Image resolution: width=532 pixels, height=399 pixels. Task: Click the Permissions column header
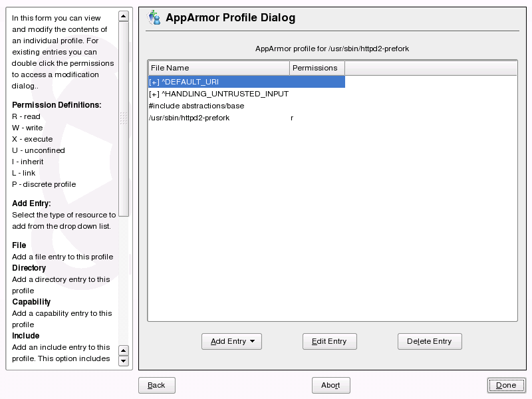[x=316, y=67]
